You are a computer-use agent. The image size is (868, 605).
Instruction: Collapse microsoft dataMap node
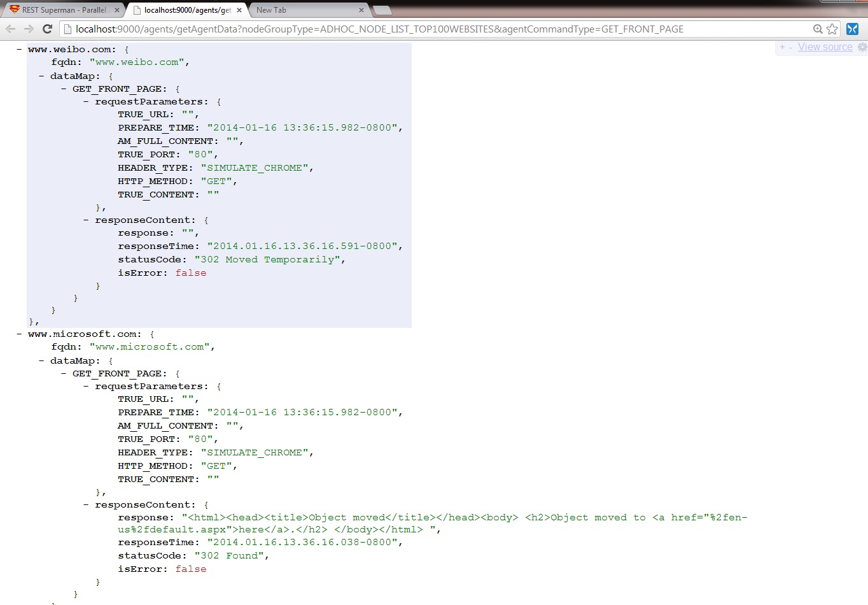pyautogui.click(x=41, y=360)
